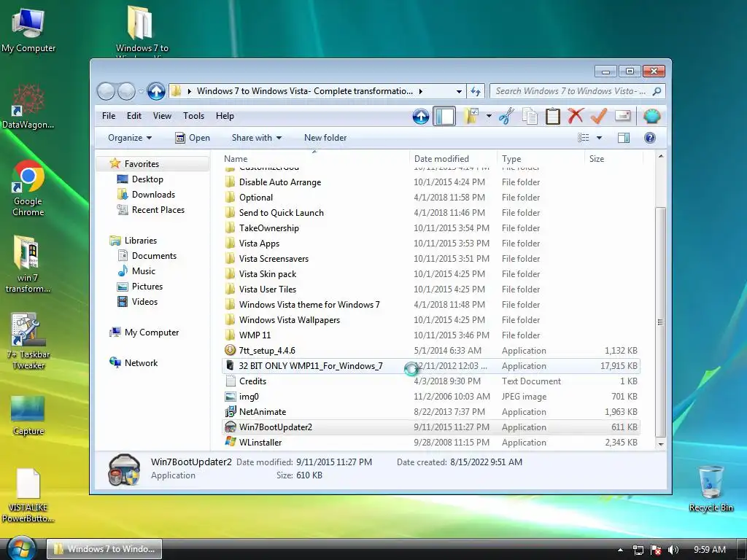Open the Start menu orb
Viewport: 747px width, 560px height.
[x=21, y=548]
